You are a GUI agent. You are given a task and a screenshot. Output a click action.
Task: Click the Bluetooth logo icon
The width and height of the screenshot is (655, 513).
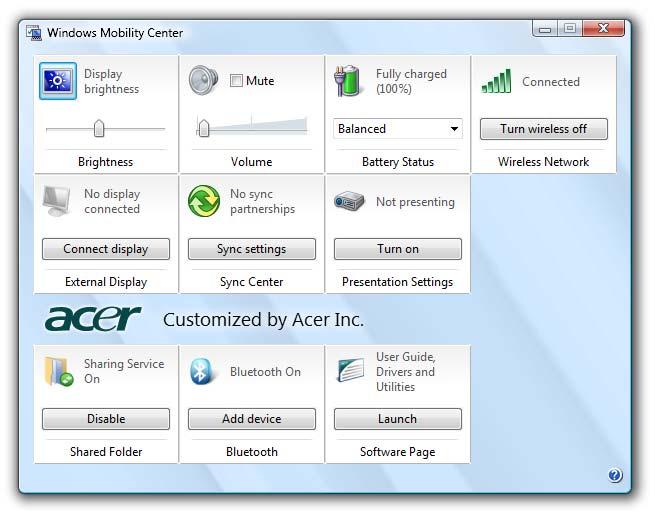pyautogui.click(x=201, y=371)
